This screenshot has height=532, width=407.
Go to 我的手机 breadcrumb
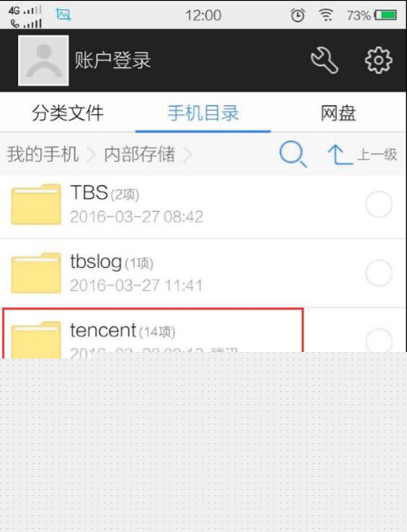tap(42, 154)
